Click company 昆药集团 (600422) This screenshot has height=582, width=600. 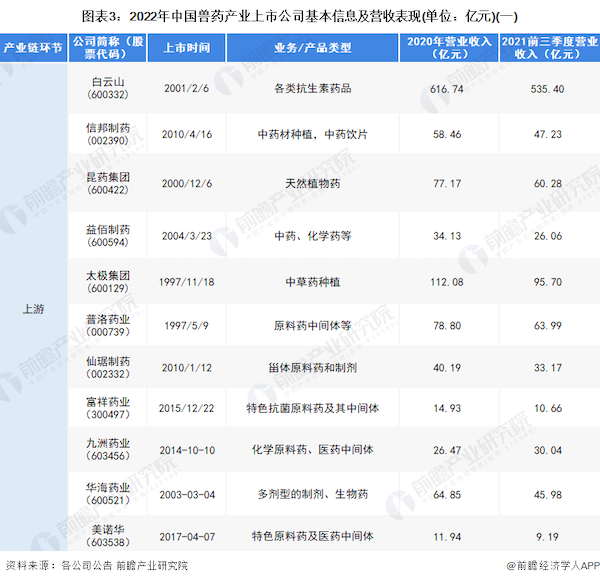click(x=108, y=184)
